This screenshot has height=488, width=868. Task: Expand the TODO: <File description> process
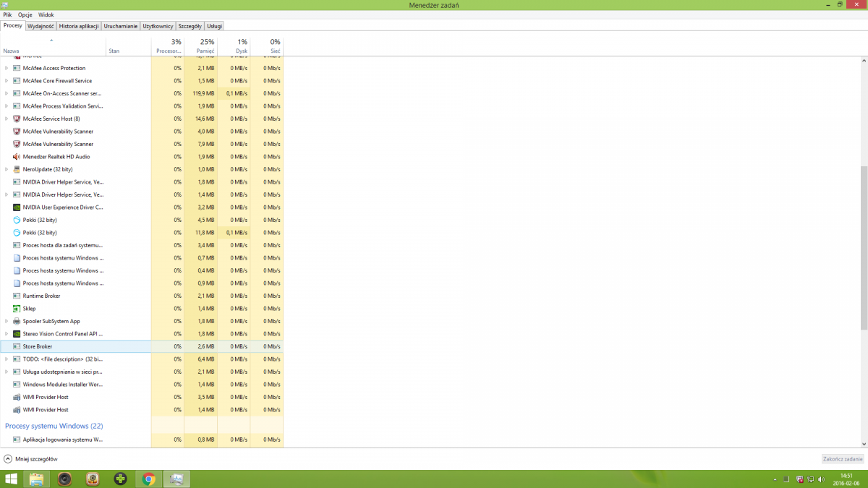[x=7, y=359]
